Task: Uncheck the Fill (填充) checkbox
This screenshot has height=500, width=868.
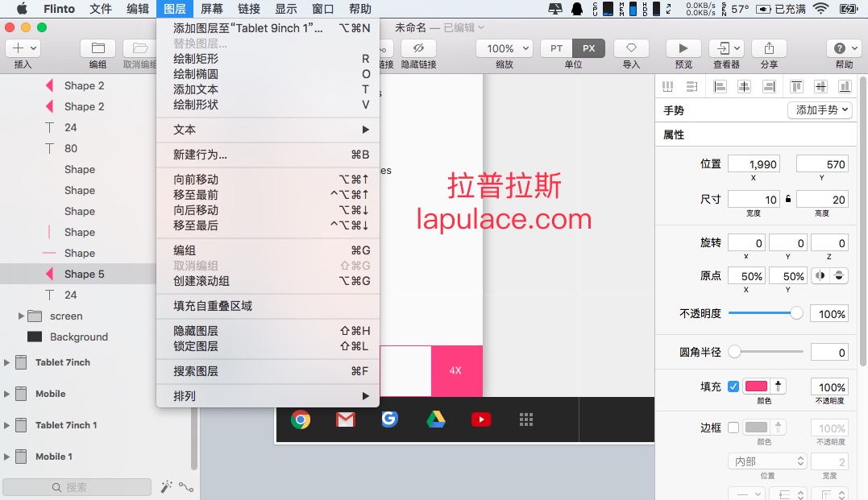Action: pos(733,386)
